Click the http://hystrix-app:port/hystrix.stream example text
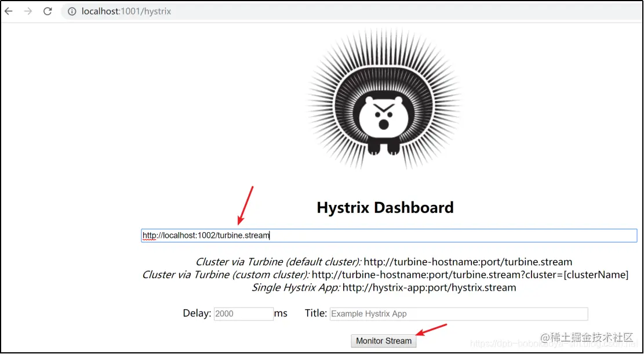The image size is (644, 354). tap(429, 287)
